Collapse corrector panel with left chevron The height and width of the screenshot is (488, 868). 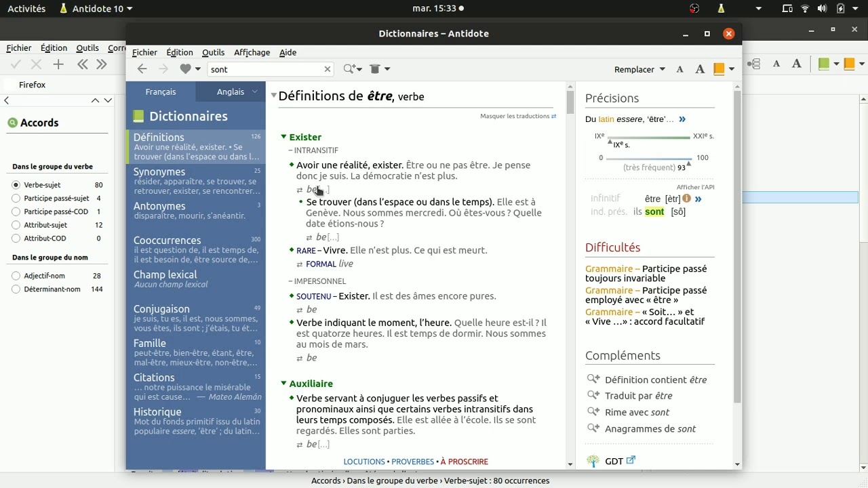point(6,100)
